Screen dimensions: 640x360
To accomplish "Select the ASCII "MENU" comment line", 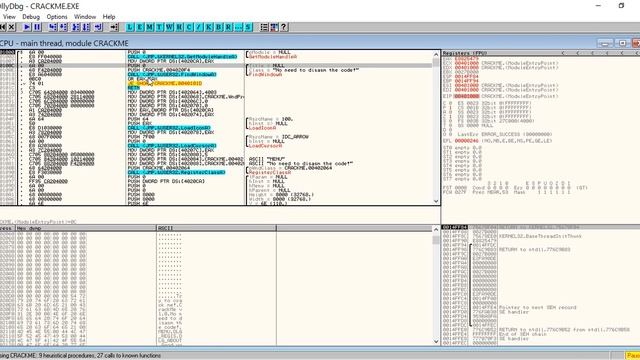I will point(267,159).
